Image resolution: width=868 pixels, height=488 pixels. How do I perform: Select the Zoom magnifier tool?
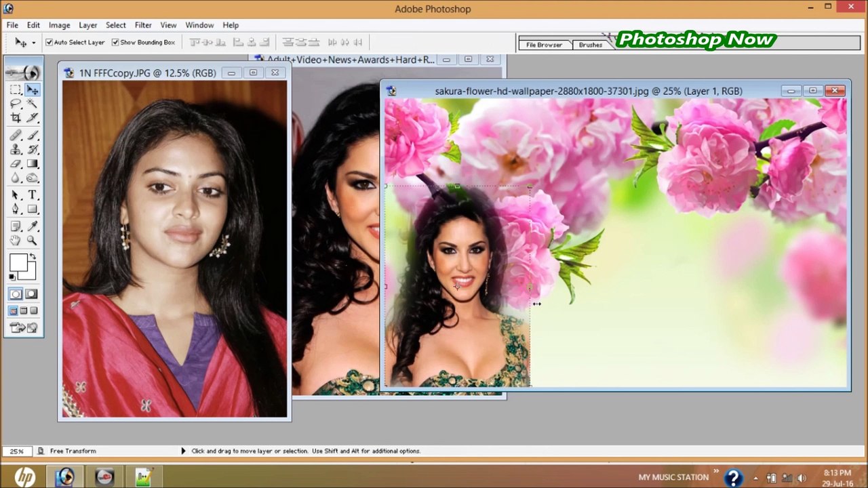[32, 241]
